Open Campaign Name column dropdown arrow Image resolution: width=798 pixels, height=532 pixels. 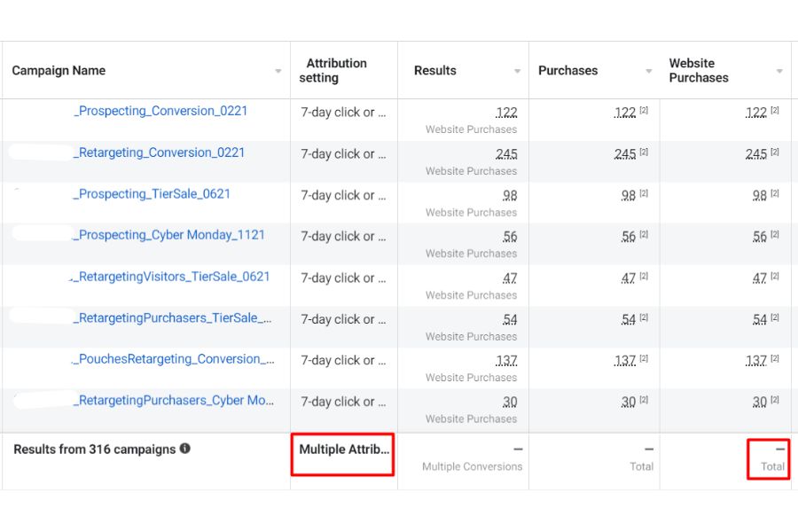(x=278, y=71)
